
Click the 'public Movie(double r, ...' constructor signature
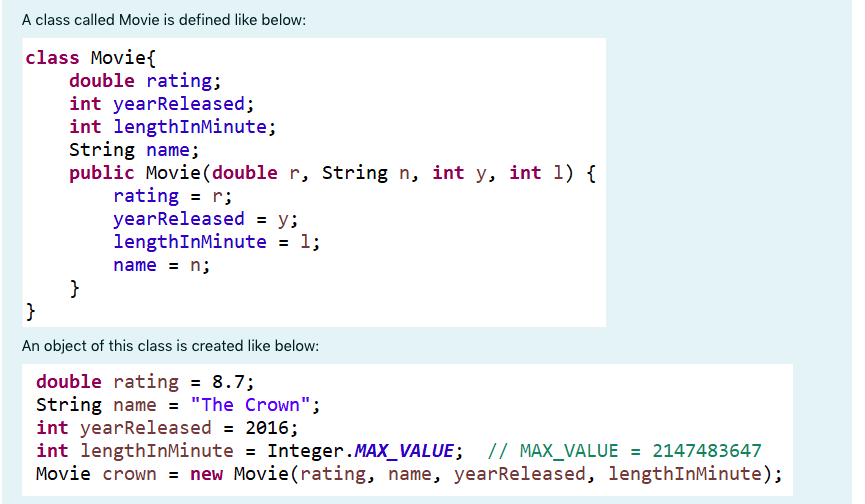(333, 173)
